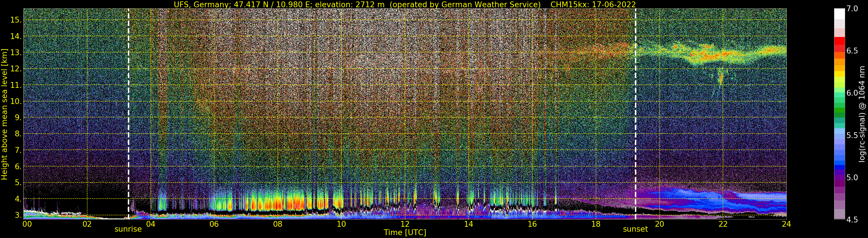This screenshot has width=868, height=238.
Task: Click the '5.0' colorbar tick value
Action: click(852, 177)
